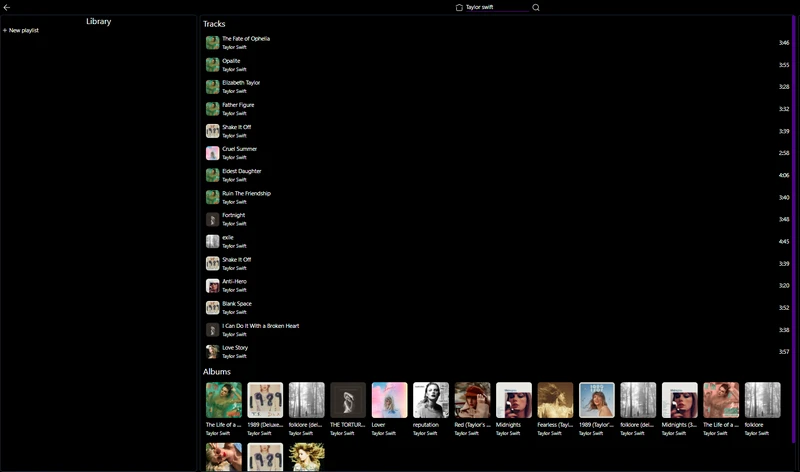Screen dimensions: 800x472
Task: Open the Midnights album cover
Action: click(514, 400)
